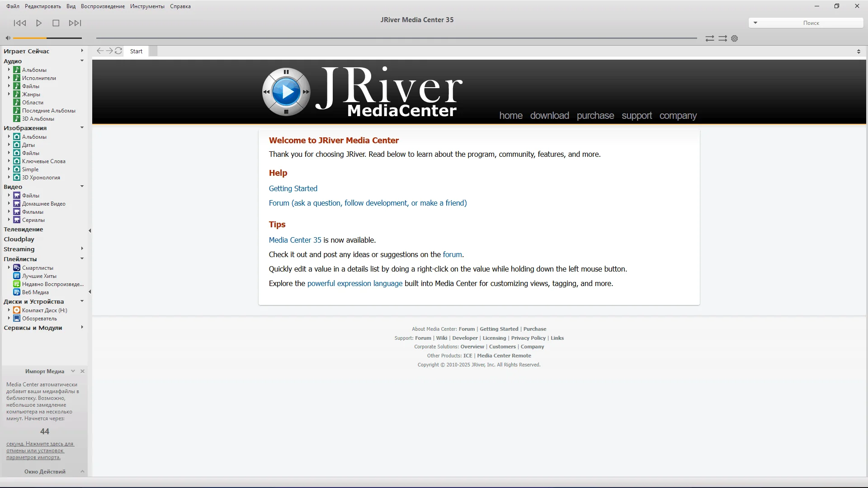Click the Смартлисты playlist icon

tap(17, 268)
